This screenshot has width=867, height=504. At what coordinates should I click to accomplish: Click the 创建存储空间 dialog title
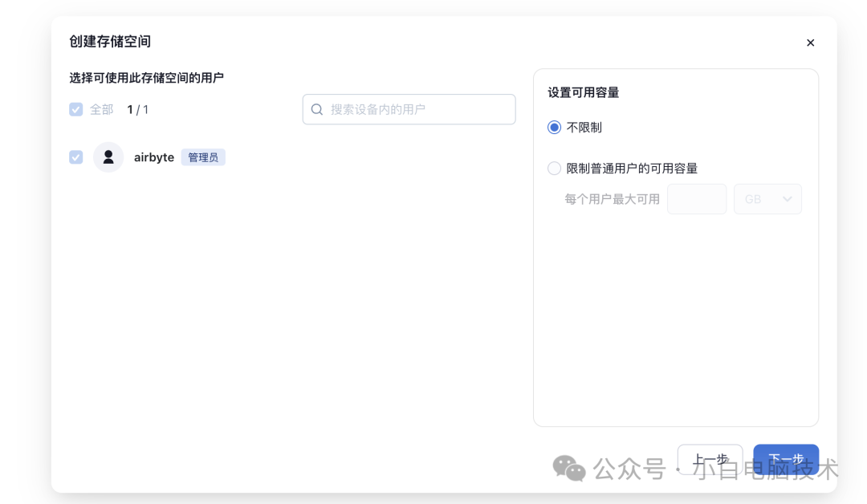click(110, 43)
